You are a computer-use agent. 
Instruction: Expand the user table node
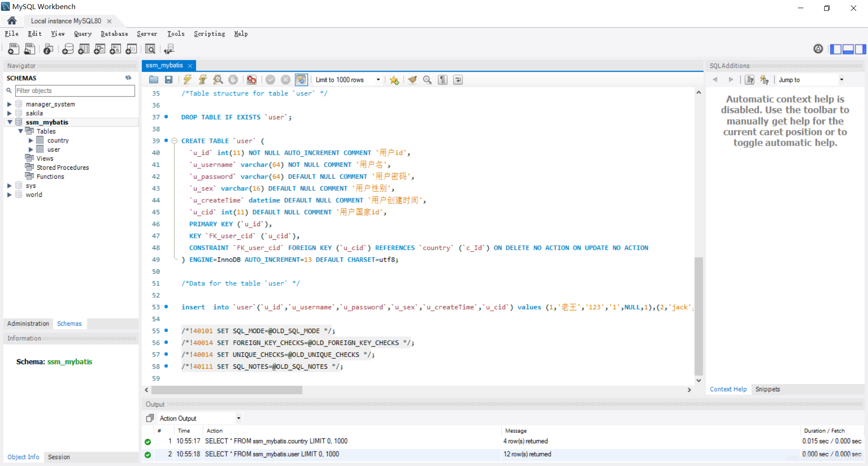point(31,150)
